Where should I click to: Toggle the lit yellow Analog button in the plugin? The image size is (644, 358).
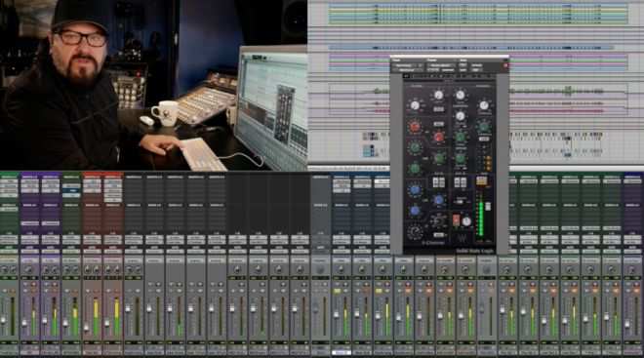481,180
